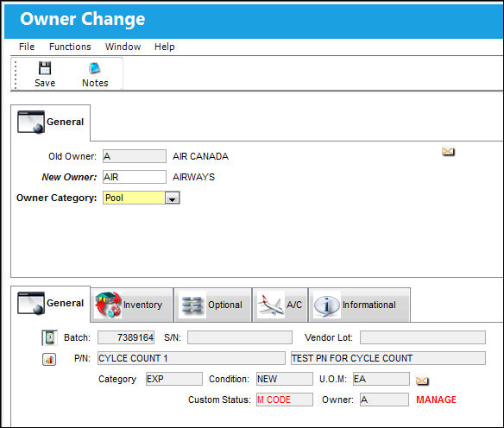The height and width of the screenshot is (428, 504).
Task: Switch to the Informational tab
Action: pyautogui.click(x=359, y=305)
